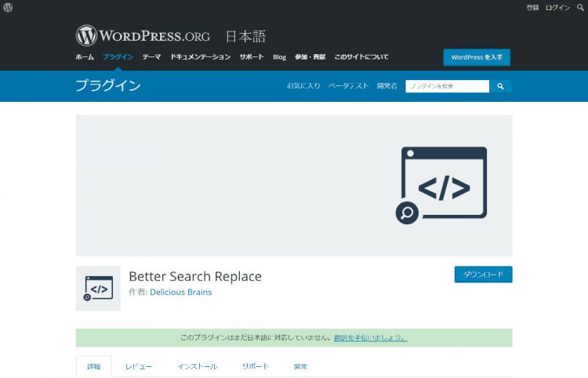Open the Blog menu item
588x378 pixels.
279,57
